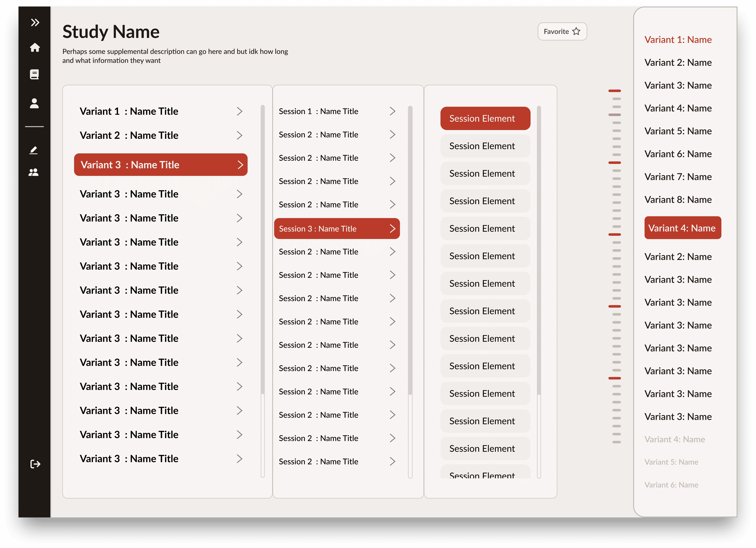
Task: Click the variants list scrollbar
Action: point(263,250)
